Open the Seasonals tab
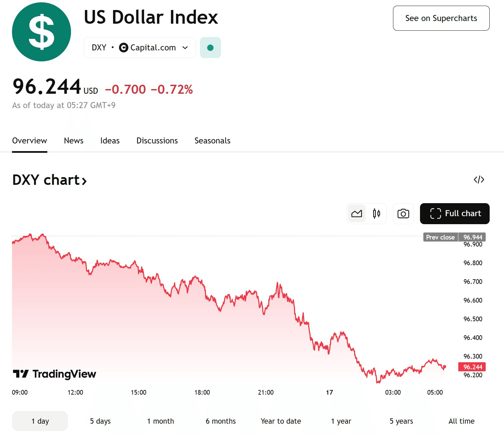Viewport: 504px width, 435px height. click(212, 141)
